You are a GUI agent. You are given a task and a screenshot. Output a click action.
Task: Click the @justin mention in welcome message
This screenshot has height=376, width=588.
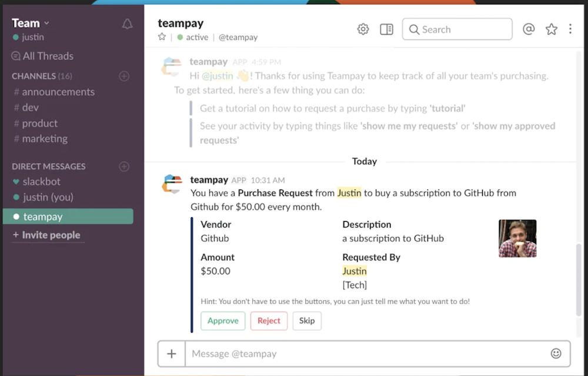218,76
